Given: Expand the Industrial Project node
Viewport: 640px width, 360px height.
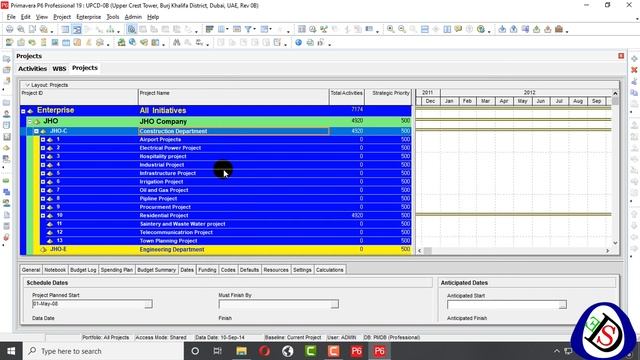Looking at the screenshot, I should point(43,165).
